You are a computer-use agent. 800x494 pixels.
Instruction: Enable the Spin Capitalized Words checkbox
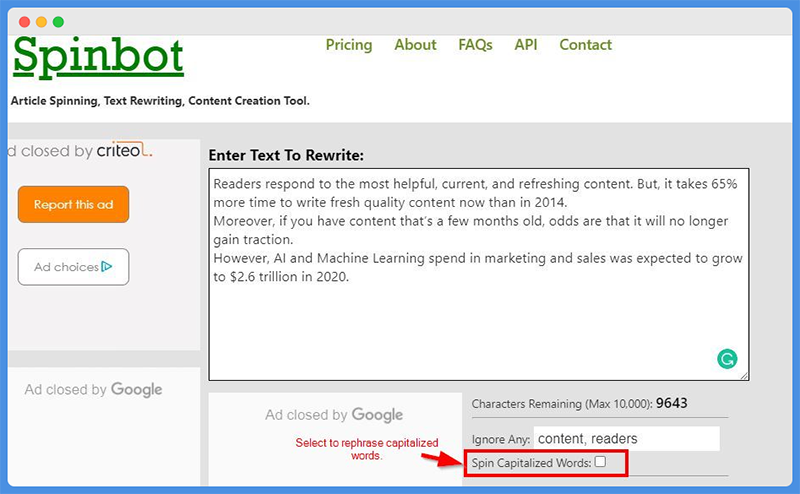tap(601, 462)
